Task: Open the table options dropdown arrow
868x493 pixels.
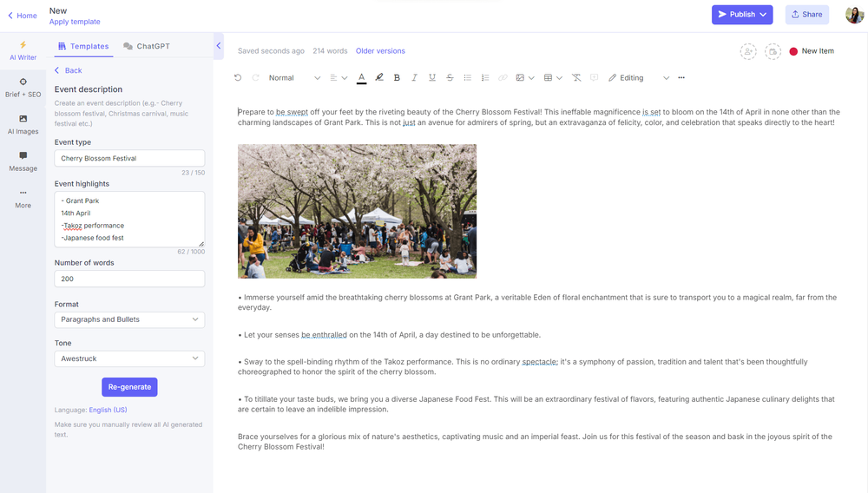Action: [x=560, y=78]
